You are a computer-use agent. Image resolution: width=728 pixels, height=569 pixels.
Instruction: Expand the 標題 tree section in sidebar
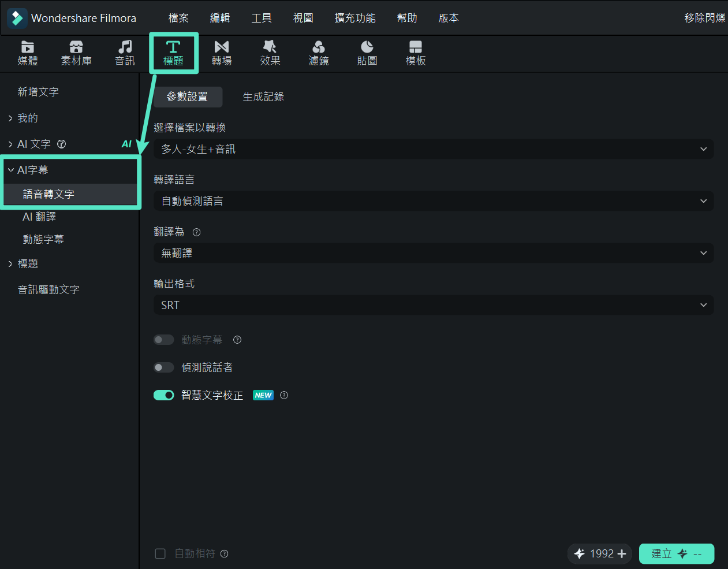click(10, 263)
